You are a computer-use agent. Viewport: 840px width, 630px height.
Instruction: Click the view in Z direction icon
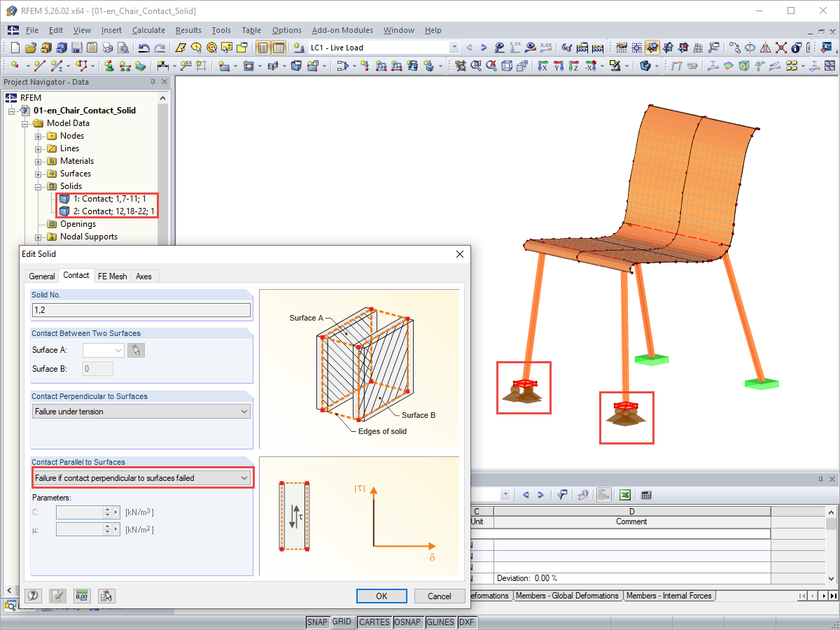click(574, 66)
